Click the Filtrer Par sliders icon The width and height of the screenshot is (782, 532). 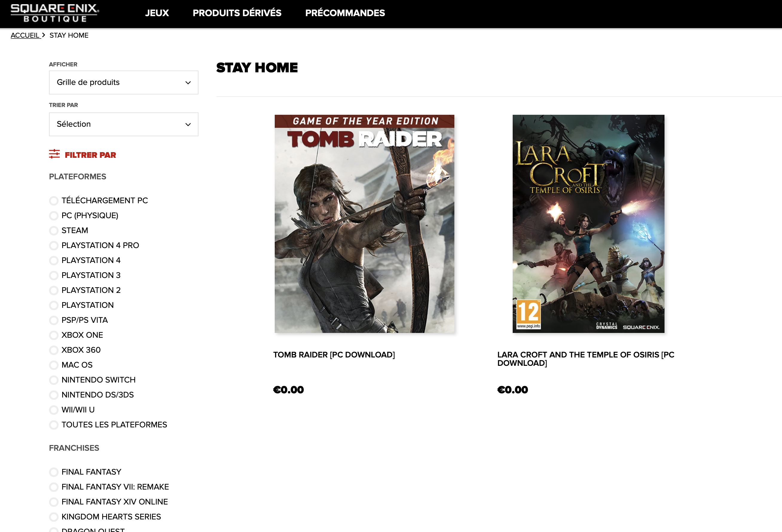[54, 154]
